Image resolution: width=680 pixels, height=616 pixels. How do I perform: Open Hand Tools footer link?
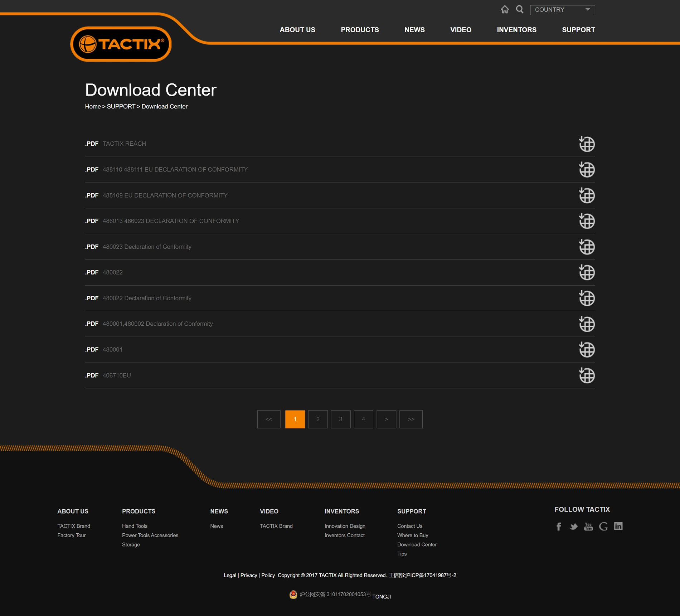(x=135, y=526)
